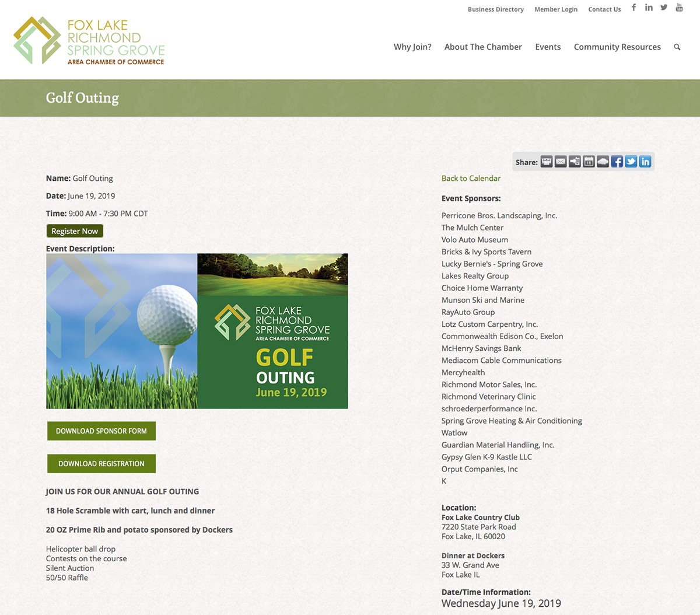Screen dimensions: 700x615
Task: Open sponsor Choice Home Warranty
Action: pos(482,288)
